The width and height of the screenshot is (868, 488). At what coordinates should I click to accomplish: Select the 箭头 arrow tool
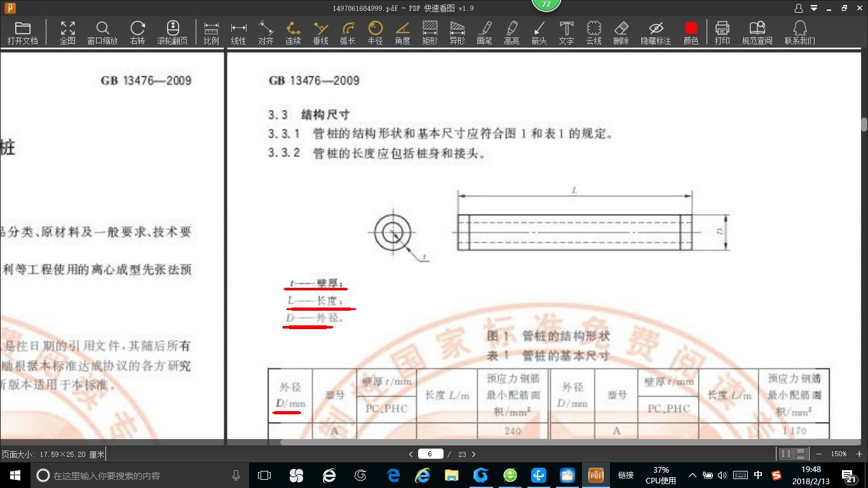coord(539,33)
